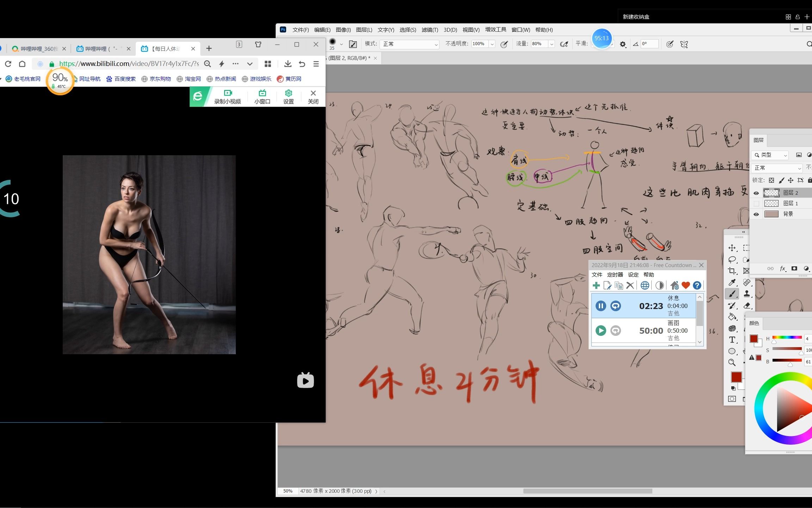
Task: Open the 滤镜(T) menu
Action: (430, 30)
